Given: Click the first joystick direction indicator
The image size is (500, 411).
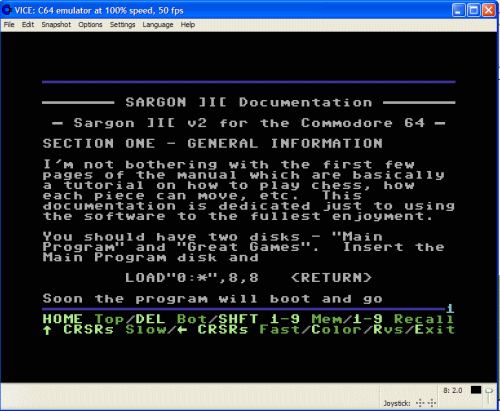Looking at the screenshot, I should (420, 403).
